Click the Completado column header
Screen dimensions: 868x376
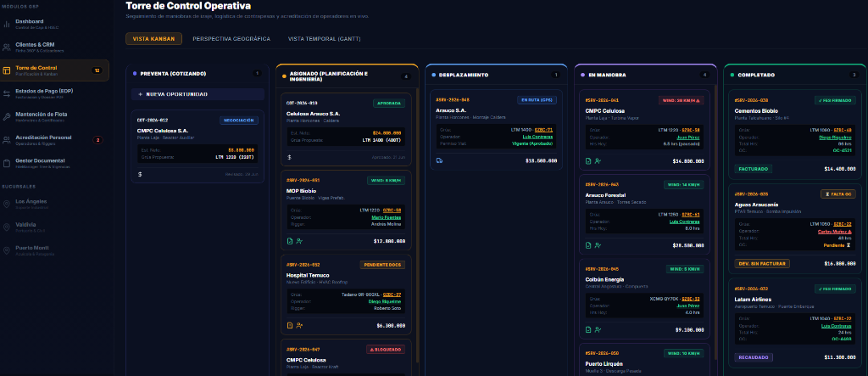pyautogui.click(x=795, y=75)
